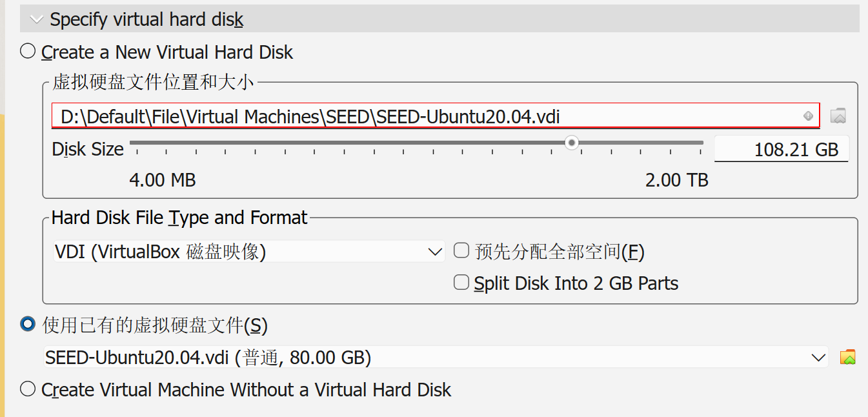Select the 使用已有的虚拟硬盘文件 radio option
Screen dimensions: 868x417
[28, 325]
